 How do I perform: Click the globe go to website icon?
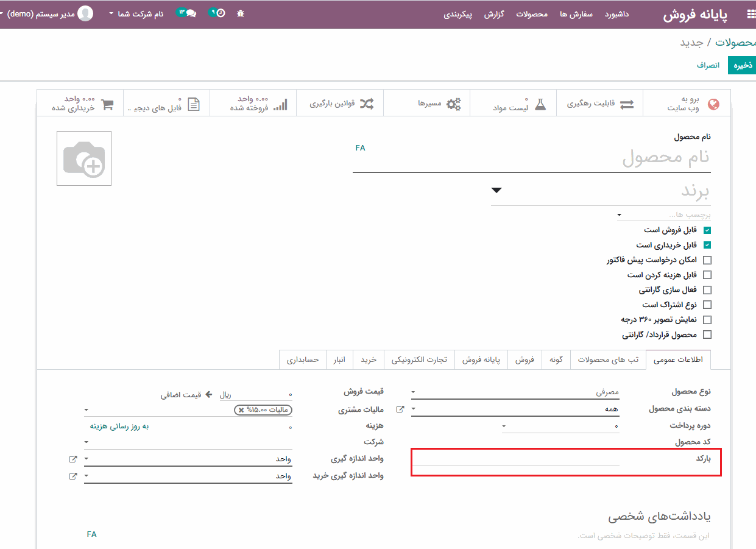coord(713,104)
